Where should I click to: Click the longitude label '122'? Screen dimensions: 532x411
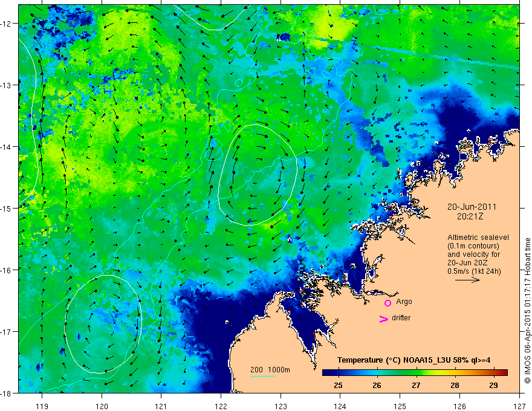(221, 407)
